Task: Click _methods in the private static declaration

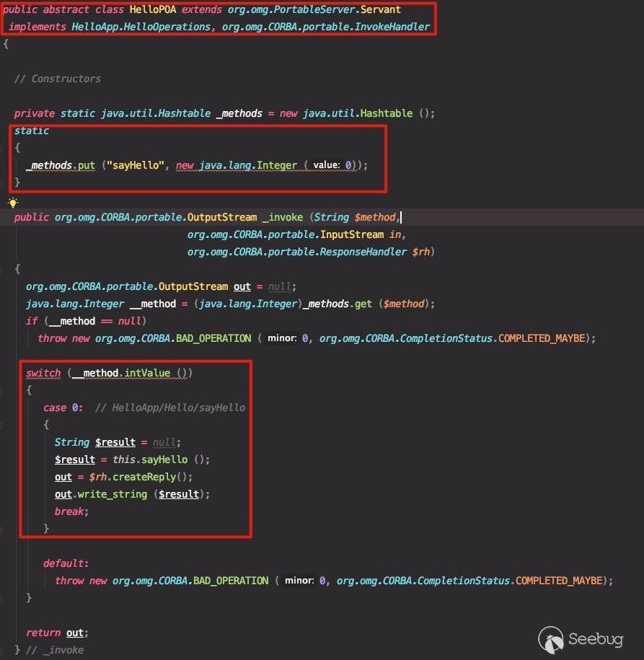Action: pos(239,113)
